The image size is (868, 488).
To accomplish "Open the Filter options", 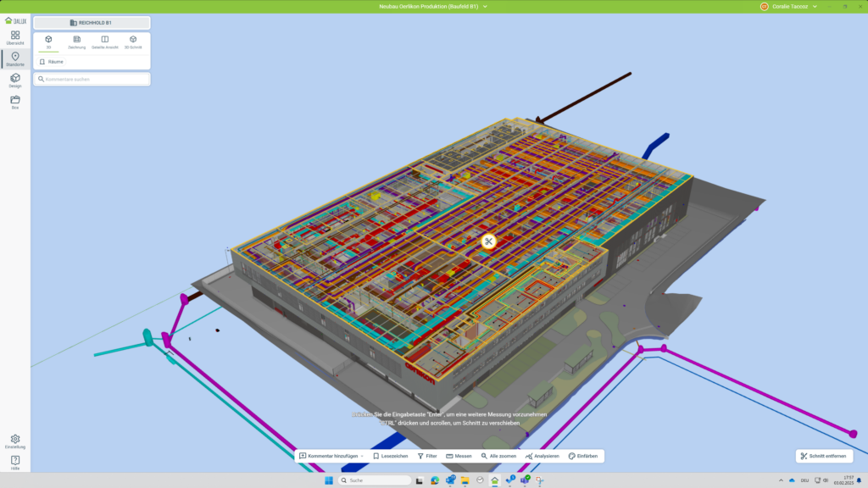I will tap(427, 456).
